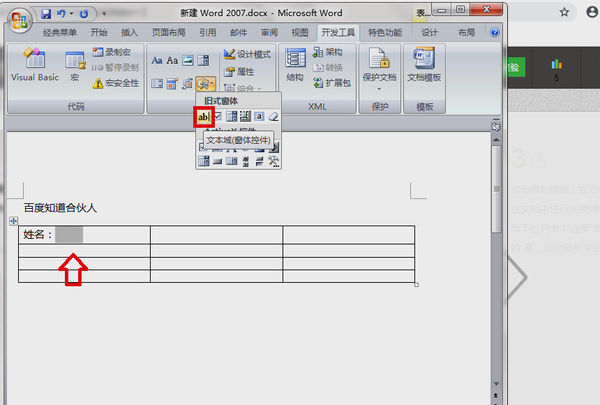
Task: Select legacy check box form field
Action: pyautogui.click(x=217, y=118)
